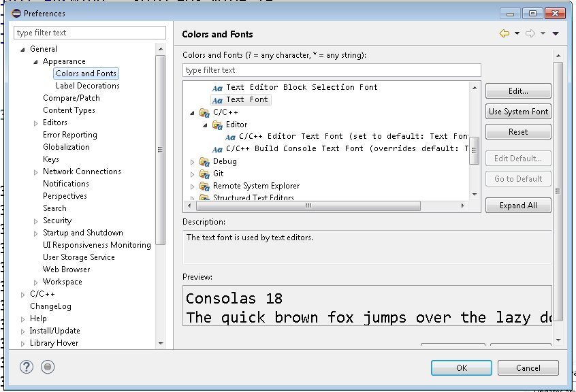Click the Help question mark icon
The height and width of the screenshot is (392, 576).
pyautogui.click(x=27, y=367)
